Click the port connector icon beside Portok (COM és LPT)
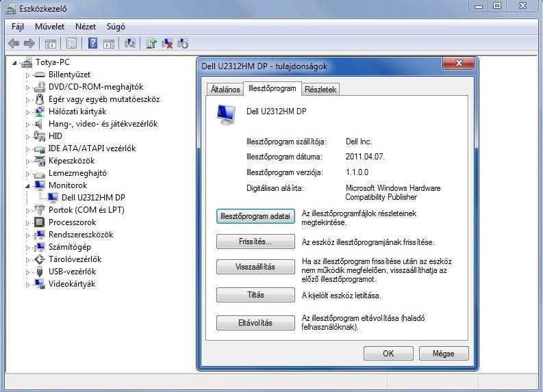Screen dimensions: 543x392 [40, 210]
